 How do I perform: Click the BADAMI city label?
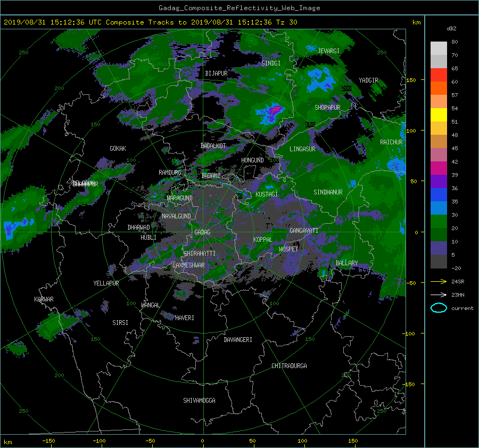click(x=211, y=176)
